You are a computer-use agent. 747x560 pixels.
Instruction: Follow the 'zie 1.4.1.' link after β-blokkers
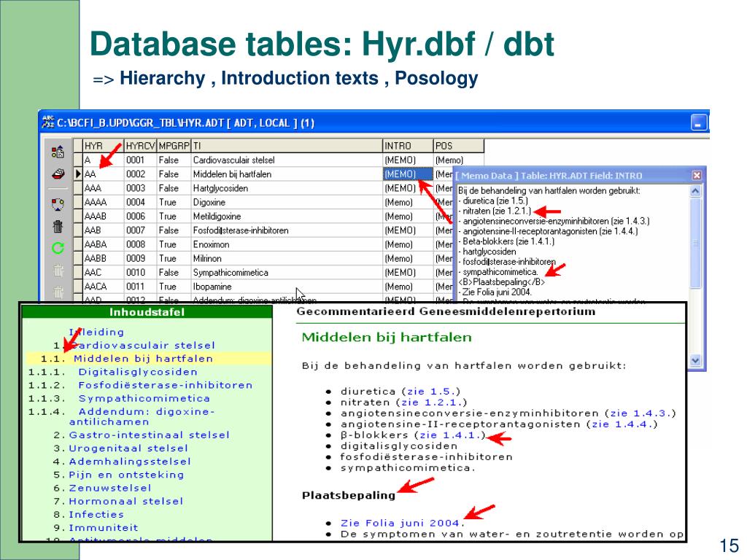coord(449,435)
